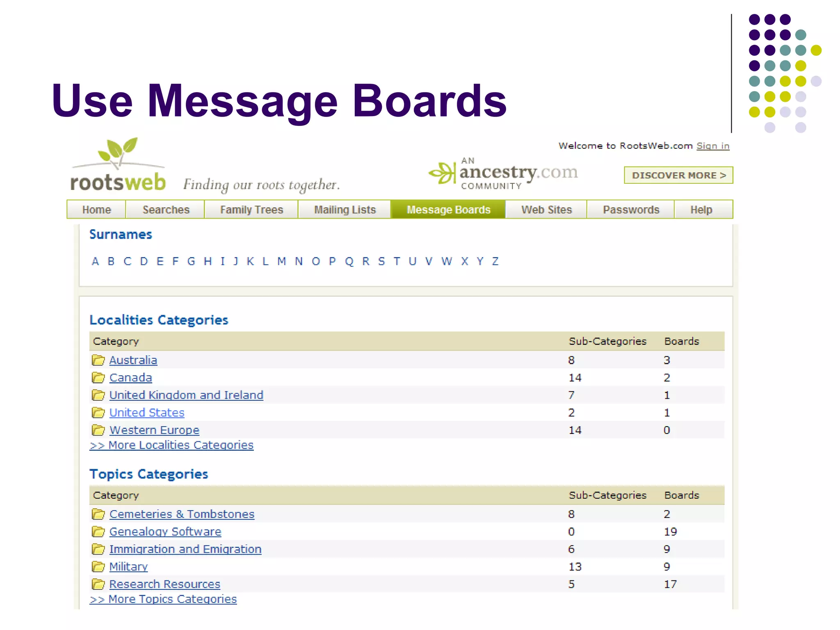The height and width of the screenshot is (630, 840).
Task: Open the Military category link
Action: 128,566
